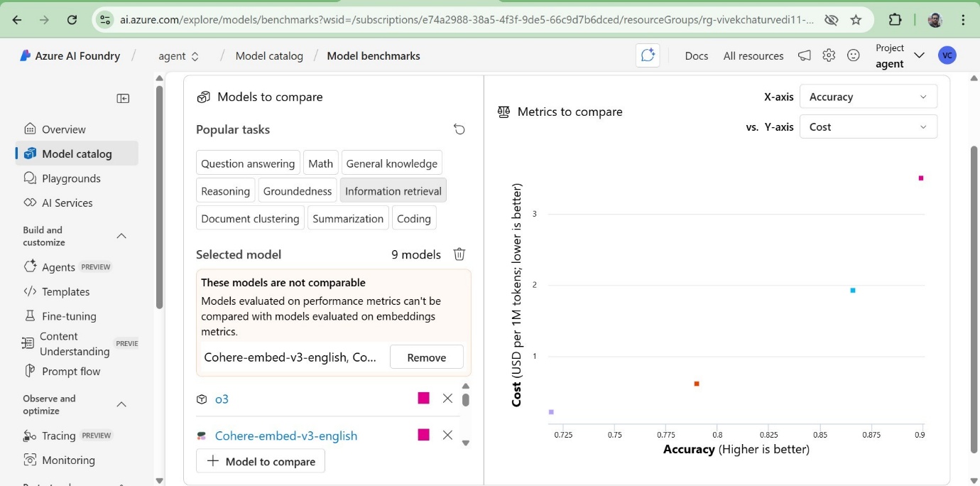Click the site information icon in address bar

pyautogui.click(x=105, y=20)
